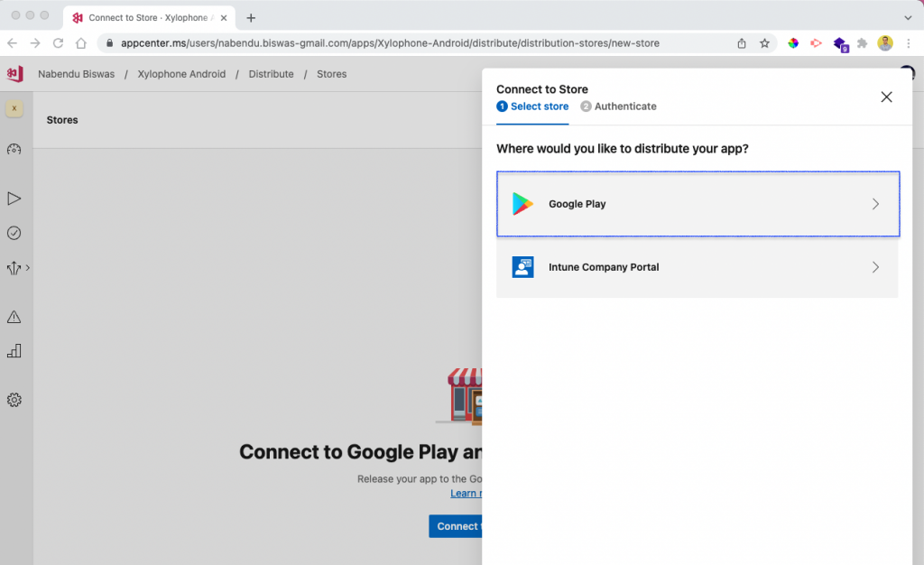Open the purple extension with badge
Image resolution: width=924 pixels, height=565 pixels.
[x=840, y=43]
